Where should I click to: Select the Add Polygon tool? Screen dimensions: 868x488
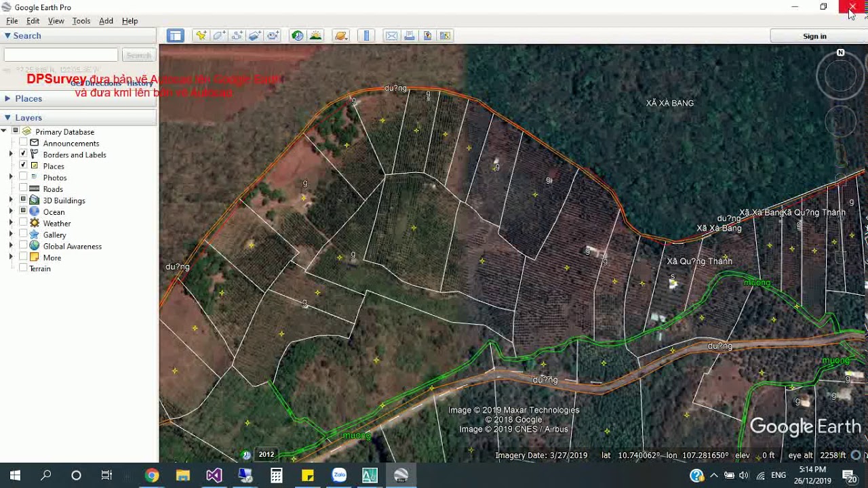219,36
